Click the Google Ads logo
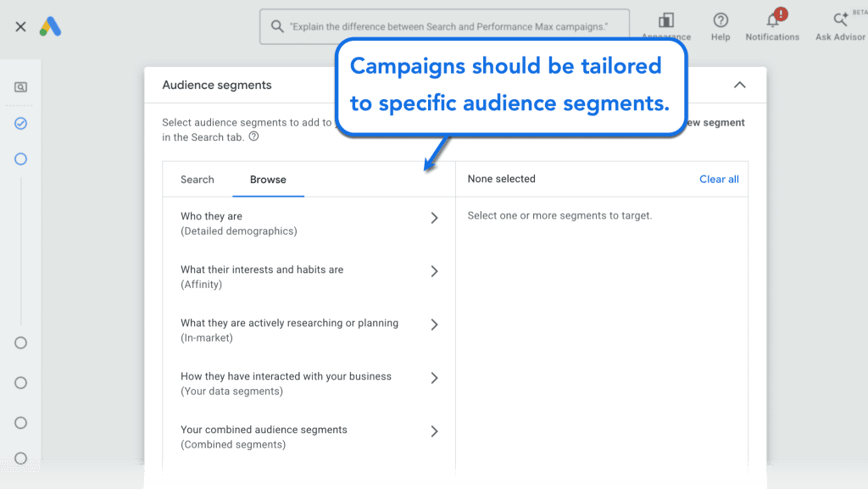868x489 pixels. pos(50,26)
